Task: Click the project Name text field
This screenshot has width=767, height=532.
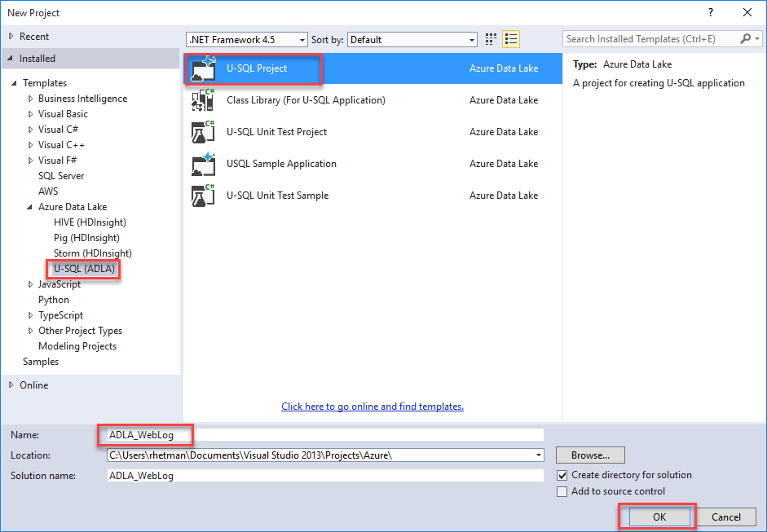Action: pos(326,435)
